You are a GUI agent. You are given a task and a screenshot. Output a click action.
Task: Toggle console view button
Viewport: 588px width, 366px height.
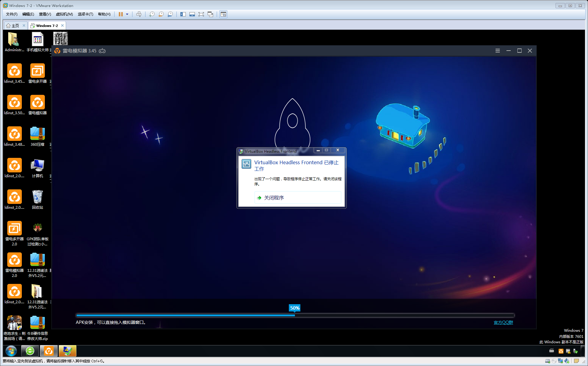(x=223, y=14)
